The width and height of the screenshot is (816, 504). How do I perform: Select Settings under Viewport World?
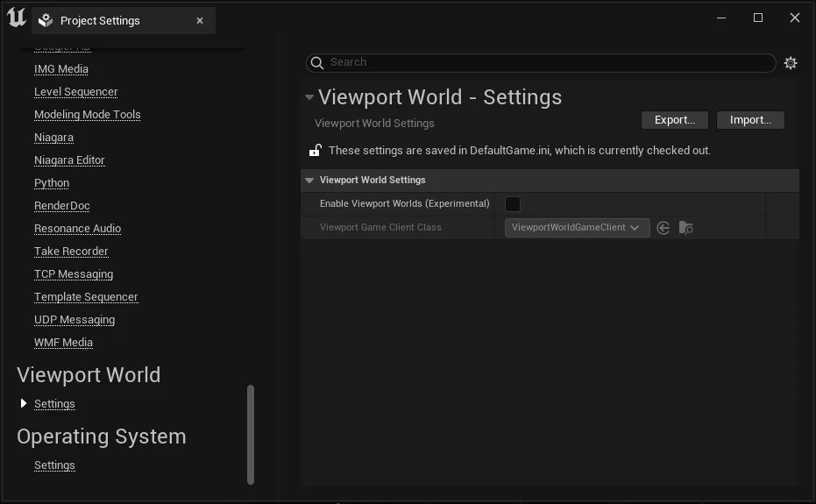pyautogui.click(x=54, y=404)
